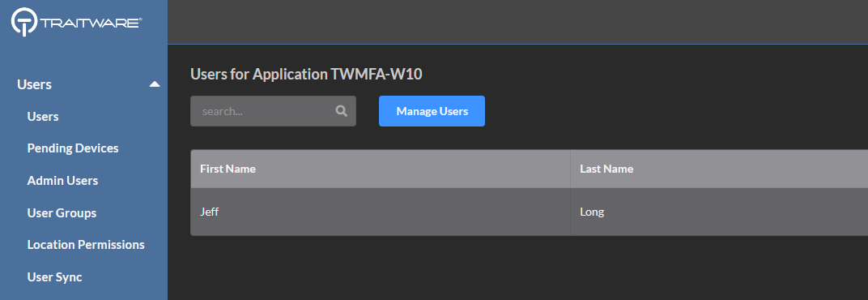
Task: Click the top dark header bar
Action: (517, 22)
